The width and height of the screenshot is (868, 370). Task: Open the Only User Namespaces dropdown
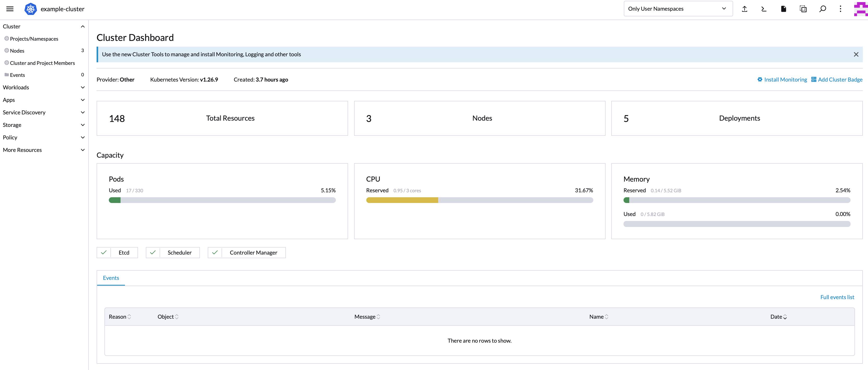[x=678, y=8]
